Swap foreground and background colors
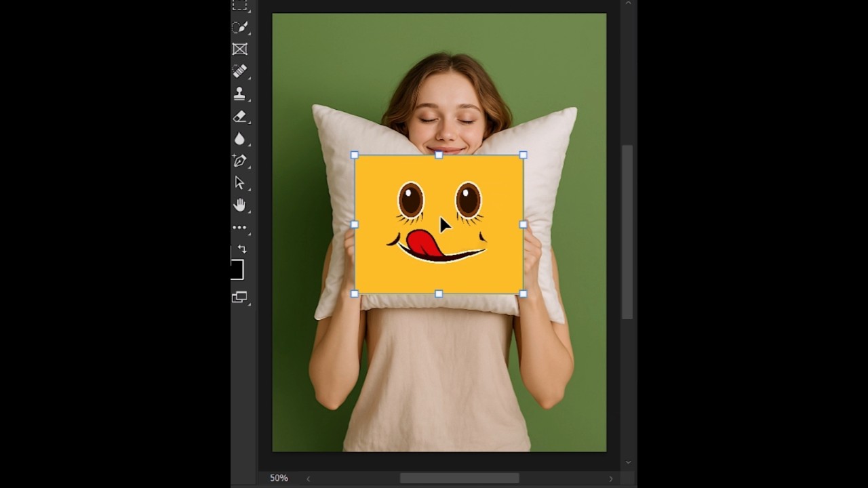The height and width of the screenshot is (488, 868). coord(242,249)
